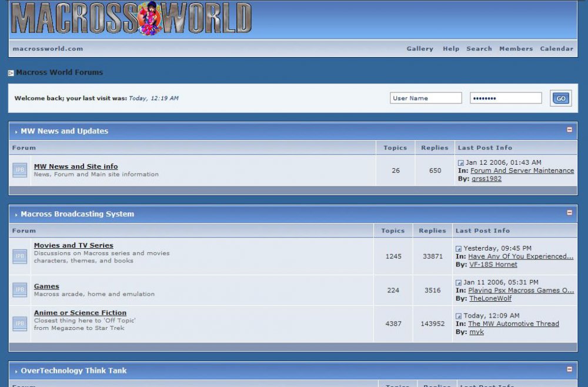Click last post icon next to Jan 12 2006
The width and height of the screenshot is (588, 387).
click(x=461, y=163)
